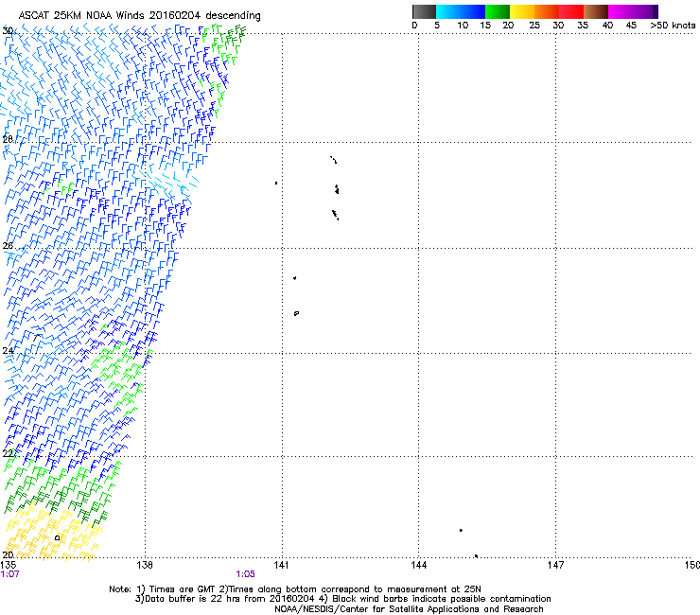Click the cyan 5-10 knots color band
Screen dimensions: 700x615
pyautogui.click(x=448, y=11)
